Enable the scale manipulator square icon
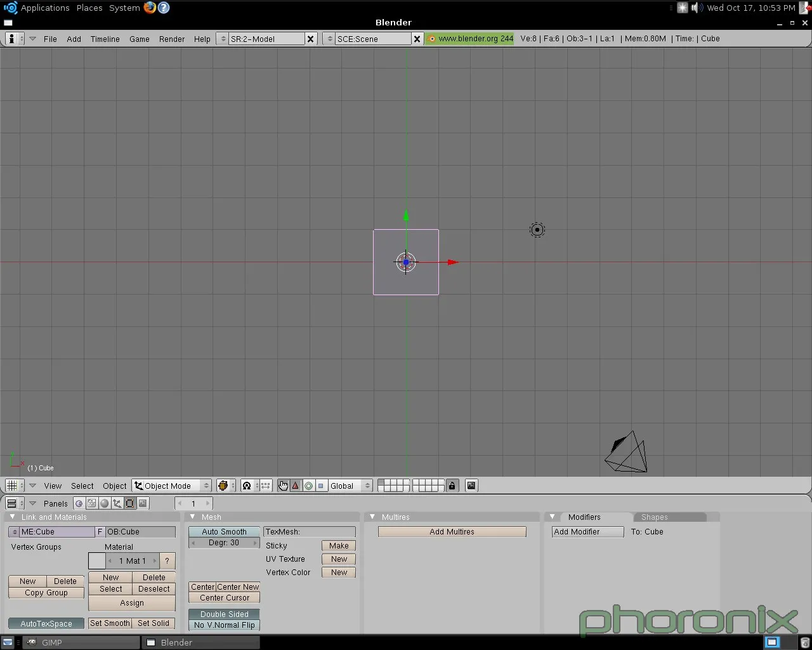The height and width of the screenshot is (650, 812). (x=321, y=486)
